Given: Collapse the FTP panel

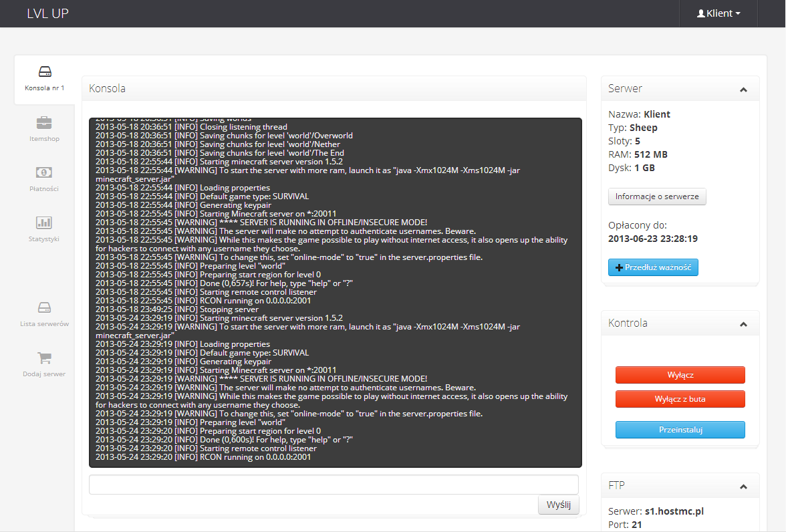Looking at the screenshot, I should (743, 487).
